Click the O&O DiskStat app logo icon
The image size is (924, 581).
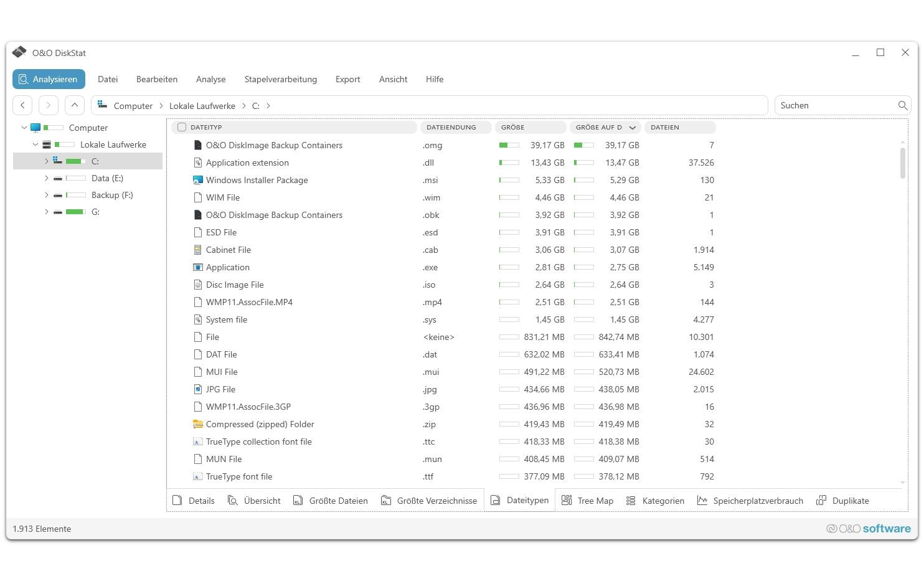pos(19,52)
